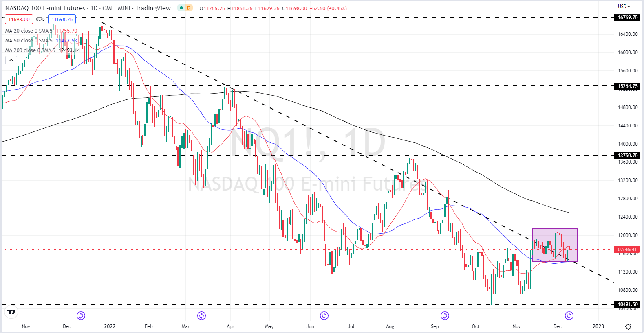Select the MA 50 close indicator legend
The width and height of the screenshot is (644, 333).
(x=29, y=41)
